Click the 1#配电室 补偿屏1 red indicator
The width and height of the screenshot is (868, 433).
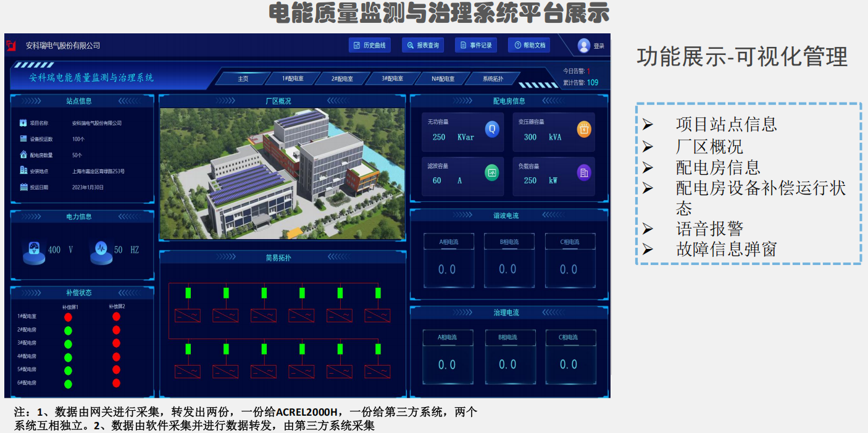[68, 317]
